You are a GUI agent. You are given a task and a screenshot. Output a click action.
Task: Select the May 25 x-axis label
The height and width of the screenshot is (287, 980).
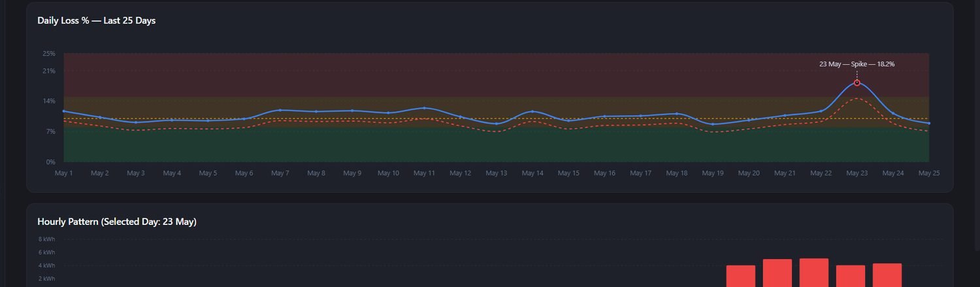929,173
